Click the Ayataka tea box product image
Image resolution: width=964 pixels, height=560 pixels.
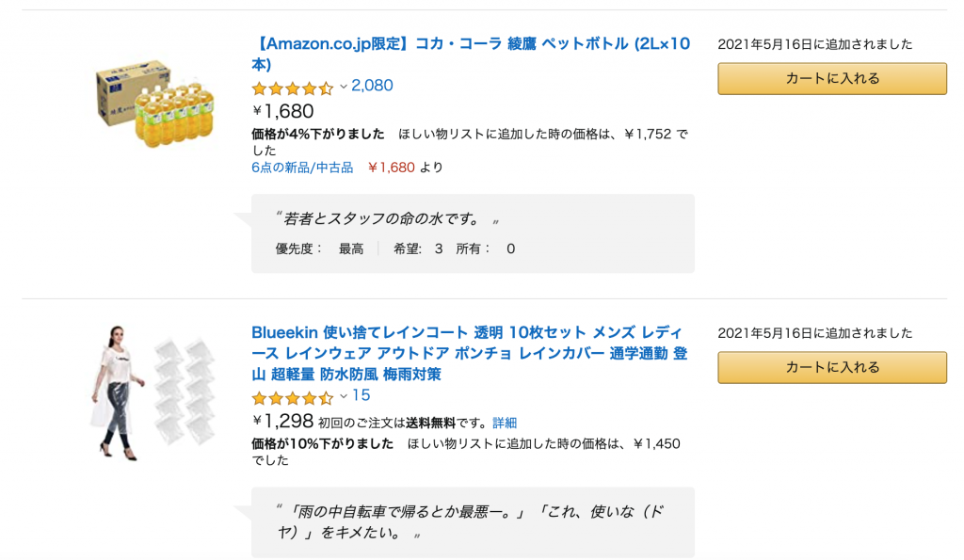pyautogui.click(x=154, y=103)
